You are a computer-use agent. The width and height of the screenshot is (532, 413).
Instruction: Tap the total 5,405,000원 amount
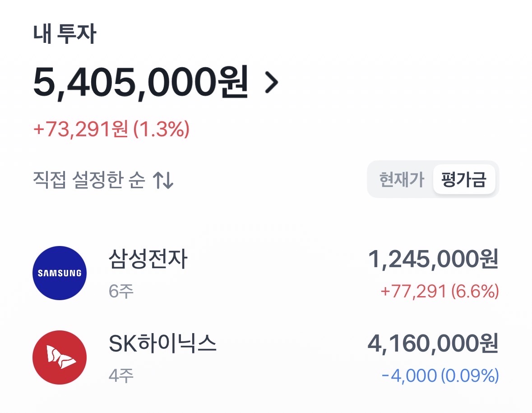pos(141,81)
